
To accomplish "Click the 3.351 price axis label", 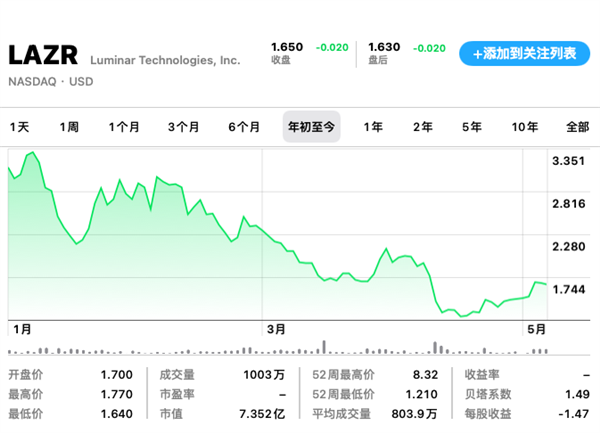I will coord(569,161).
